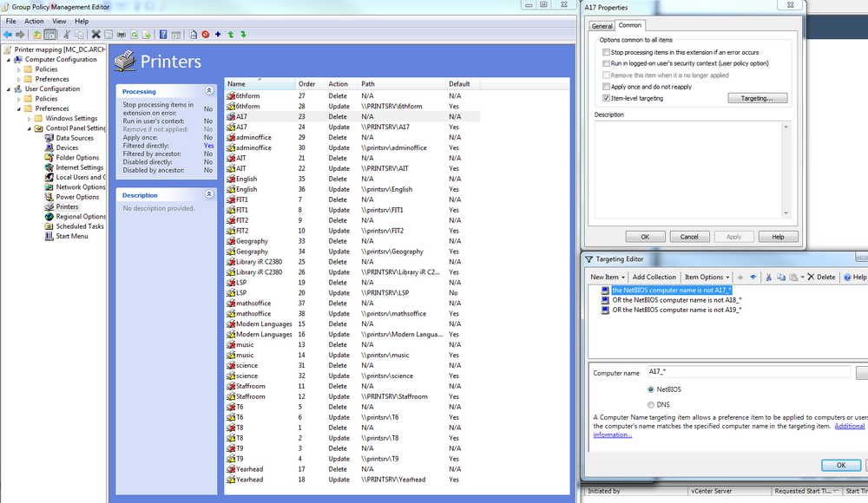This screenshot has width=868, height=503.
Task: Select the A18_* computer name targeting item
Action: [x=676, y=300]
